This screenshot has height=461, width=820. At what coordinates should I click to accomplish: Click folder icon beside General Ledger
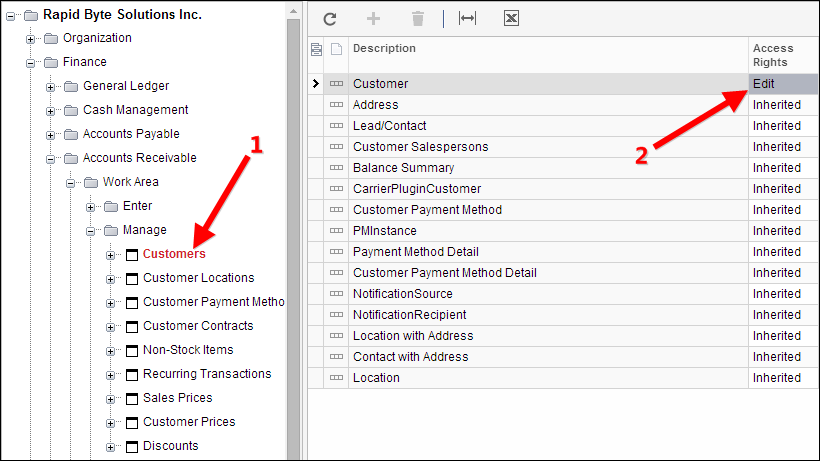71,86
